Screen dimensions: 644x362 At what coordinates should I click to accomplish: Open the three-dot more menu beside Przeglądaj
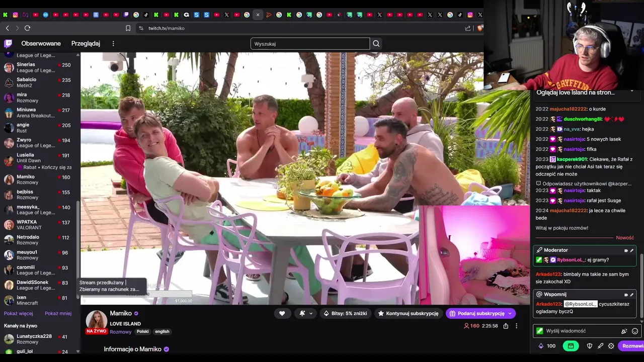click(113, 44)
